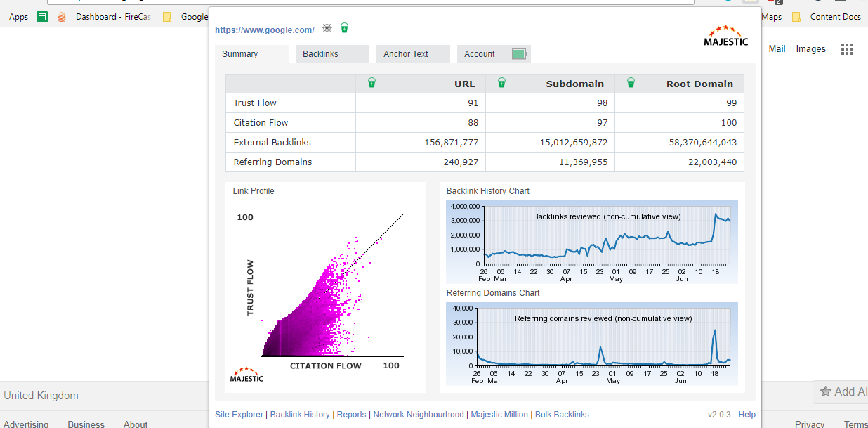Click the root domain backlinks value 58,370,644,043
This screenshot has height=428, width=868.
tap(703, 143)
